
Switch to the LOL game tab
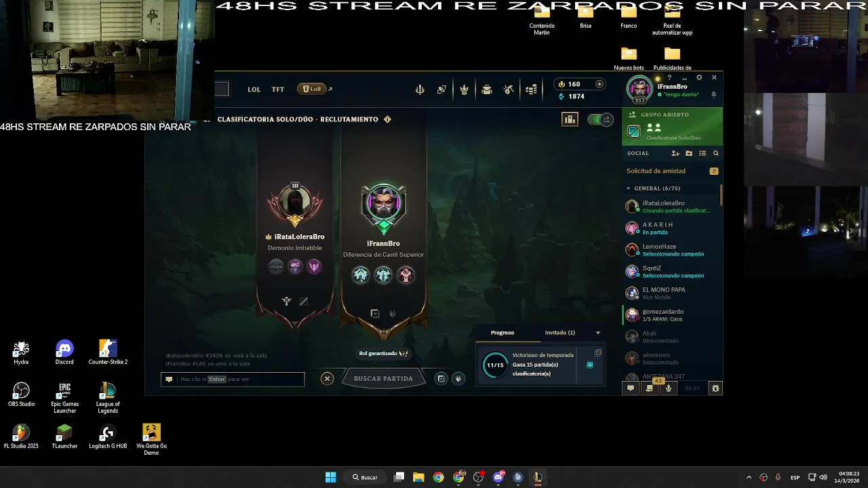coord(254,89)
